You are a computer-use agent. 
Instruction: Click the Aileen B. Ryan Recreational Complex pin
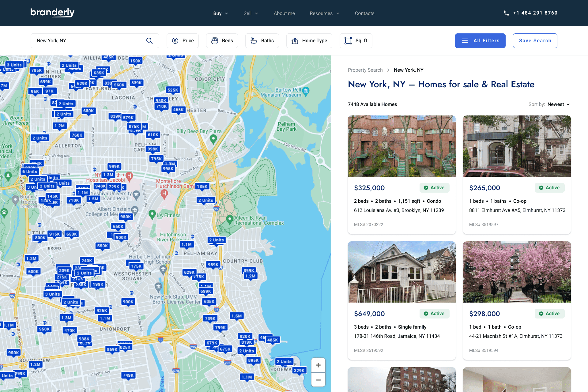[x=230, y=220]
